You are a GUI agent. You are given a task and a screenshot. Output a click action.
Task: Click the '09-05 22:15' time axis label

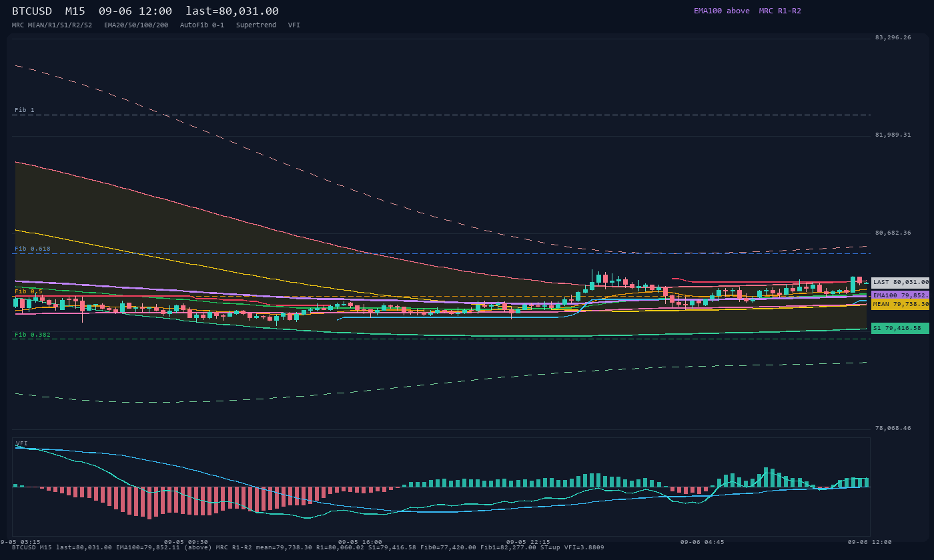pos(528,542)
